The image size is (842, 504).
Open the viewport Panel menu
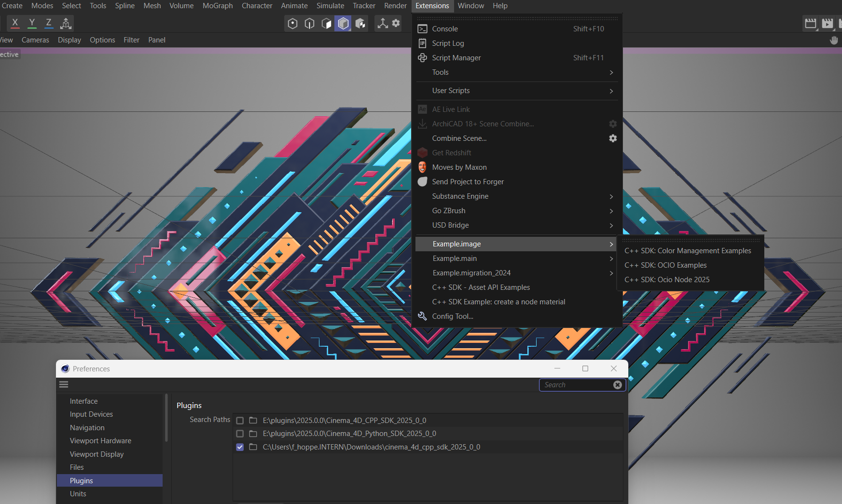tap(157, 40)
